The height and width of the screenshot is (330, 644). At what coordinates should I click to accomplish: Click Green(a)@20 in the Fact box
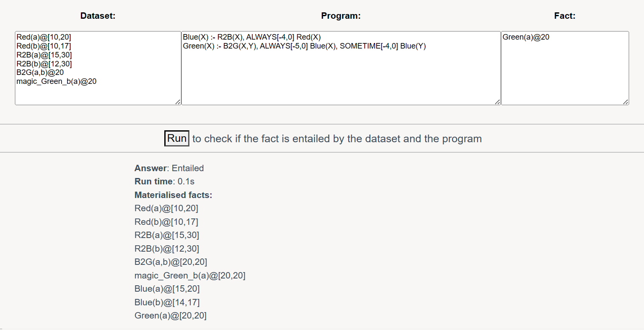point(526,37)
